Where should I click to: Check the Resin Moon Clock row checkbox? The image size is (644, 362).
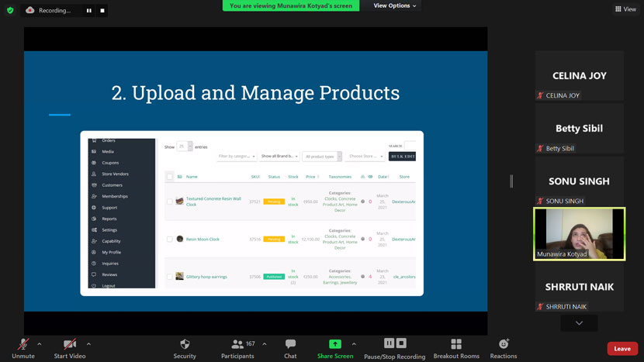pyautogui.click(x=170, y=240)
